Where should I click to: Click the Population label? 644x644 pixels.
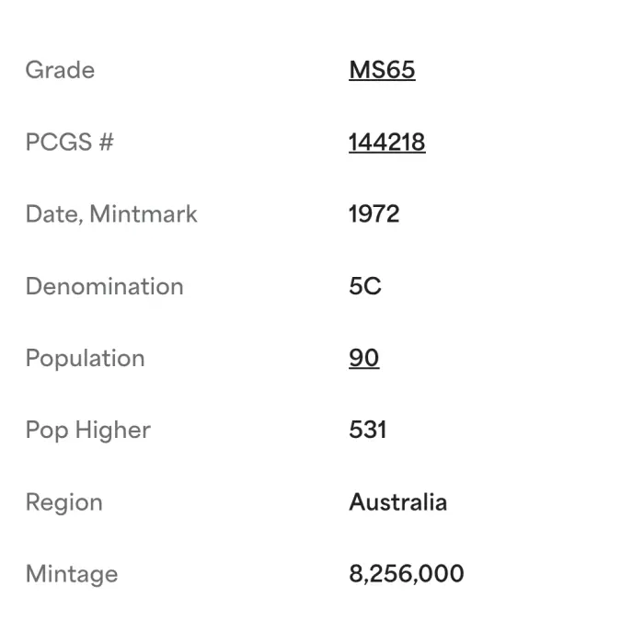[85, 358]
